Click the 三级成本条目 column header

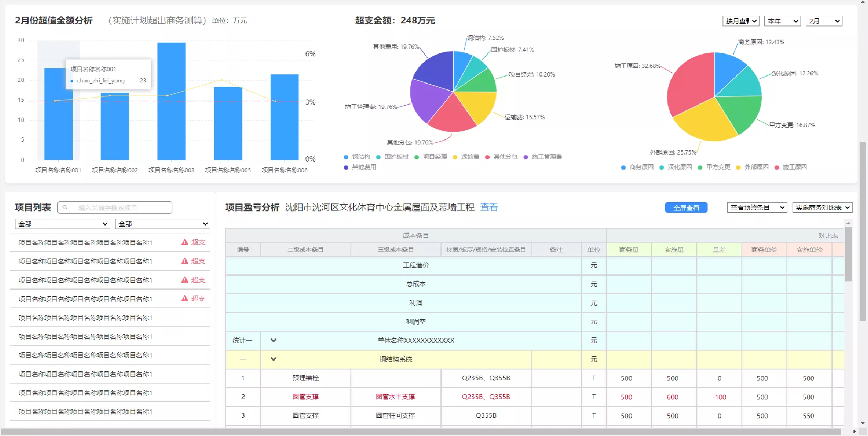(396, 250)
